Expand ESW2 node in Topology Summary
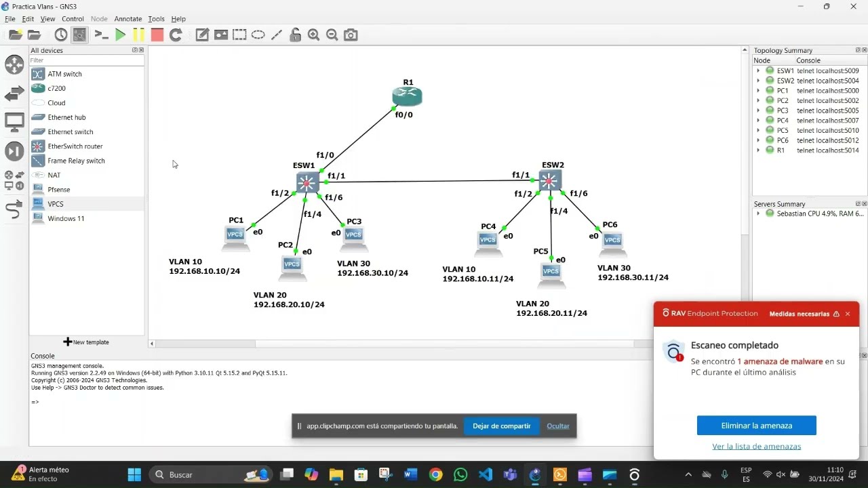The height and width of the screenshot is (488, 868). [x=758, y=81]
